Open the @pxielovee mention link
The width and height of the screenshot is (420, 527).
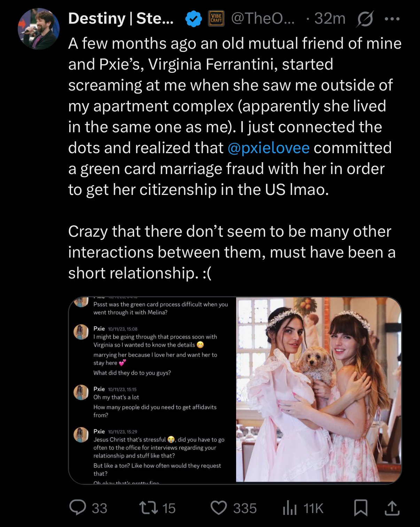tap(268, 148)
